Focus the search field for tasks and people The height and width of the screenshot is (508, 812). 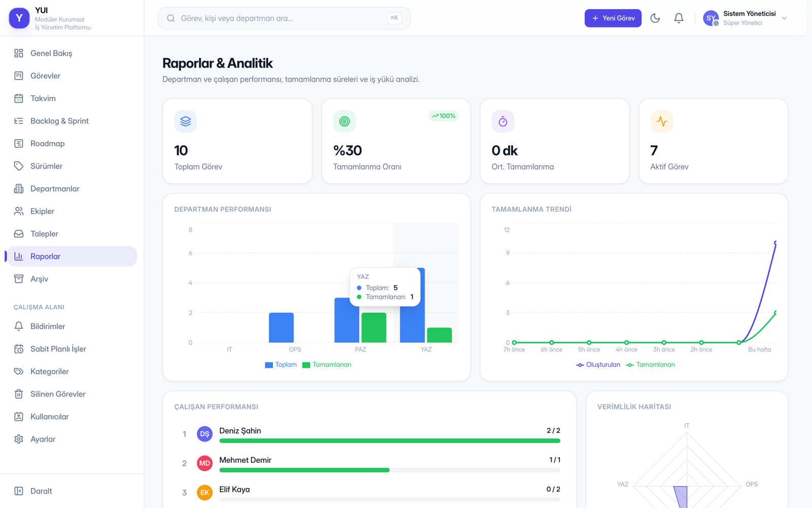[284, 18]
